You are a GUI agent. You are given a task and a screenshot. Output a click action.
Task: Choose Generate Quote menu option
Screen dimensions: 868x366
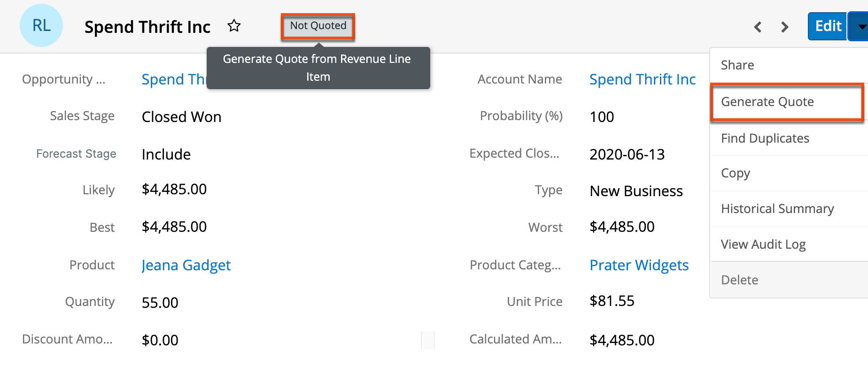tap(767, 102)
